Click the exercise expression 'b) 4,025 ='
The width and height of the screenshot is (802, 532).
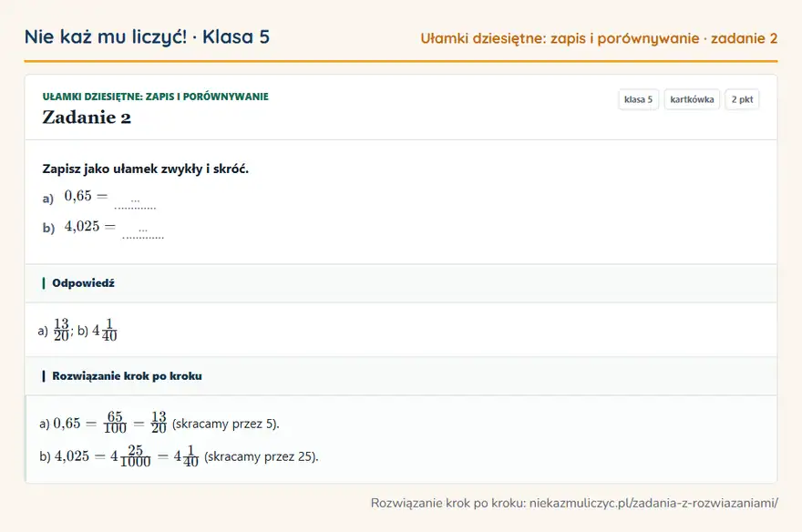point(79,227)
